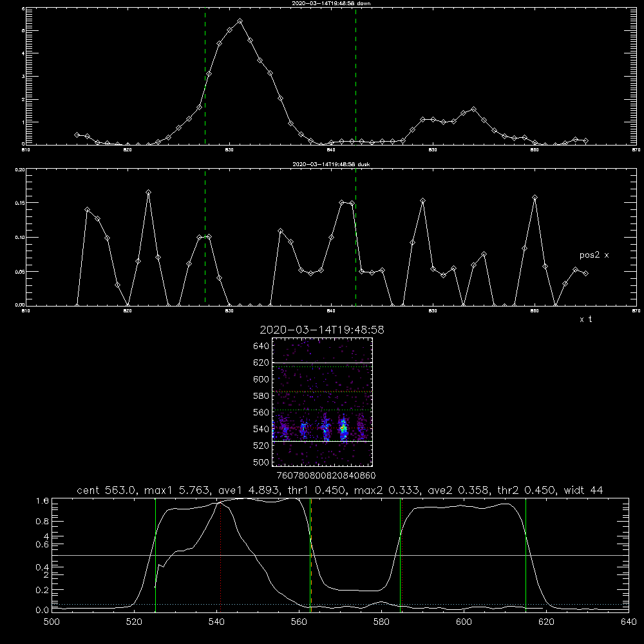Click the heatmap x-axis label '760780800820840860'

coord(326,475)
